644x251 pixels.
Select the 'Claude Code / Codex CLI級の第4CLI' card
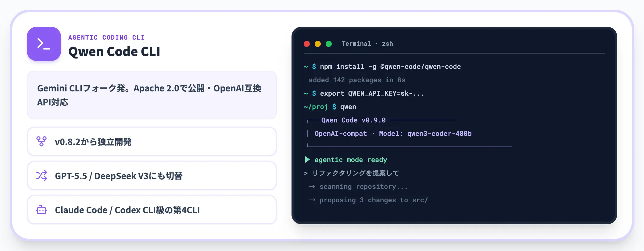click(x=152, y=210)
